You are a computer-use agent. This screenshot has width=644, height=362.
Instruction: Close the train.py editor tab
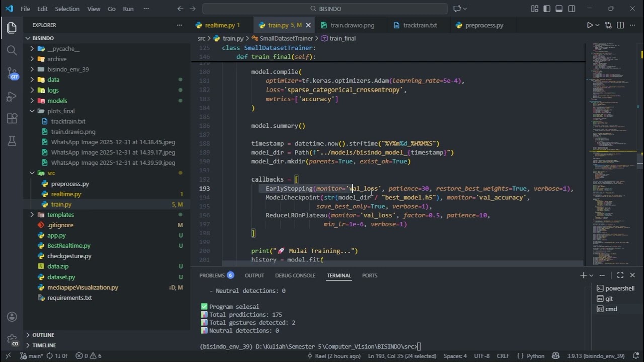pyautogui.click(x=308, y=25)
